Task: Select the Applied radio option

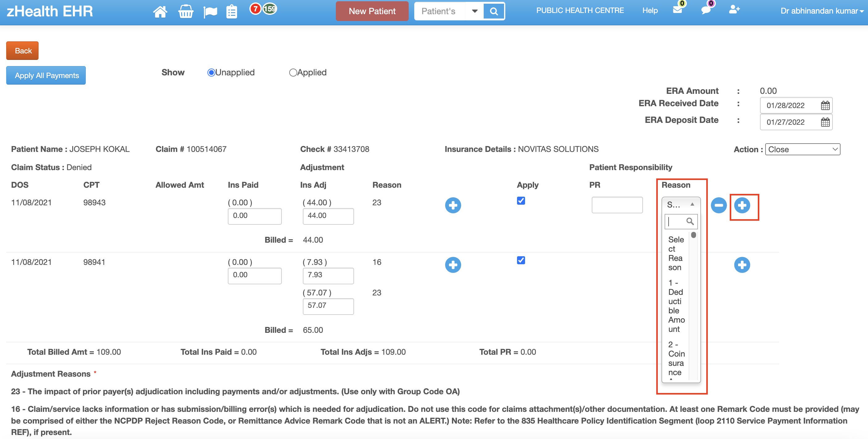Action: click(293, 73)
